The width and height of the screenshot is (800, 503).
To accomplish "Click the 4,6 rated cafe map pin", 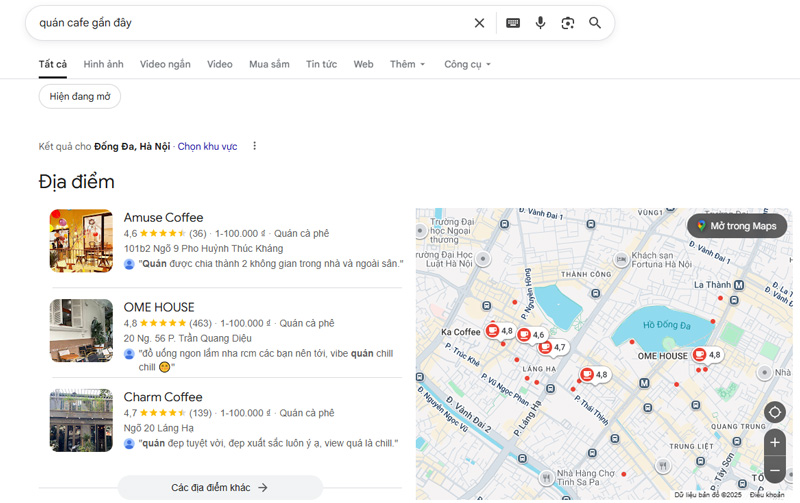I will (x=524, y=335).
